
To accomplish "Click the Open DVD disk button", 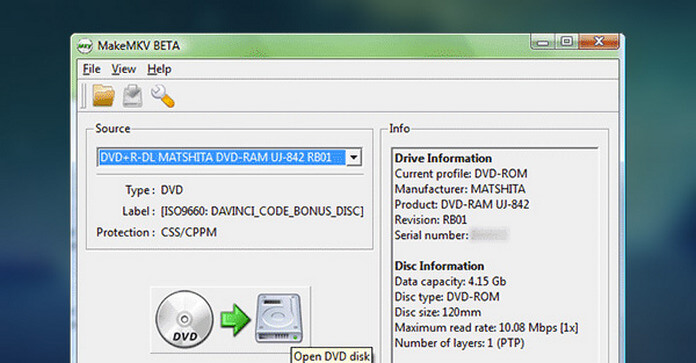I will click(230, 320).
